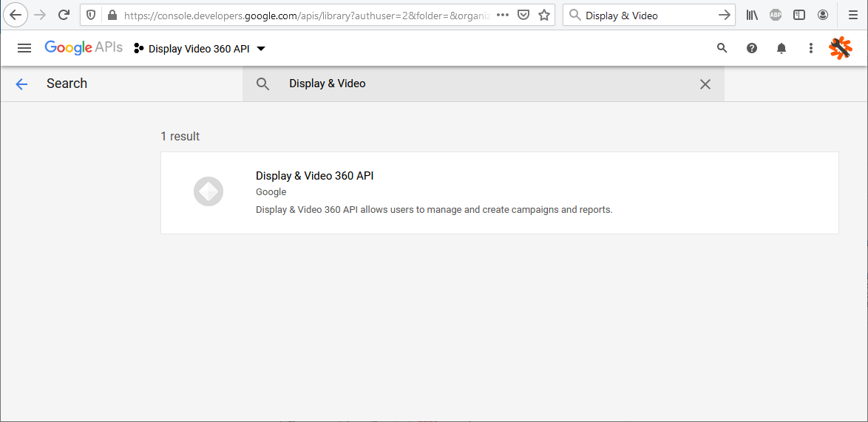Click the Display & Video 360 API thumbnail
This screenshot has width=868, height=422.
[208, 192]
